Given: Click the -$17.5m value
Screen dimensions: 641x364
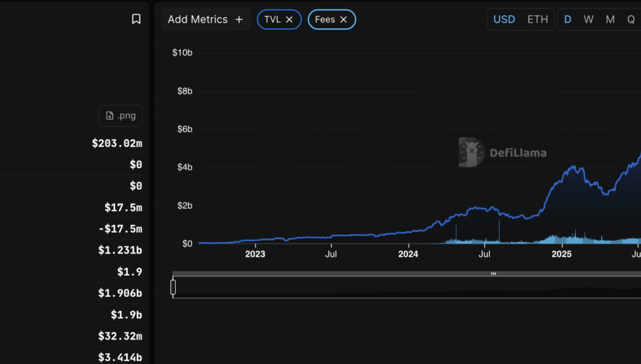Looking at the screenshot, I should pyautogui.click(x=120, y=229).
